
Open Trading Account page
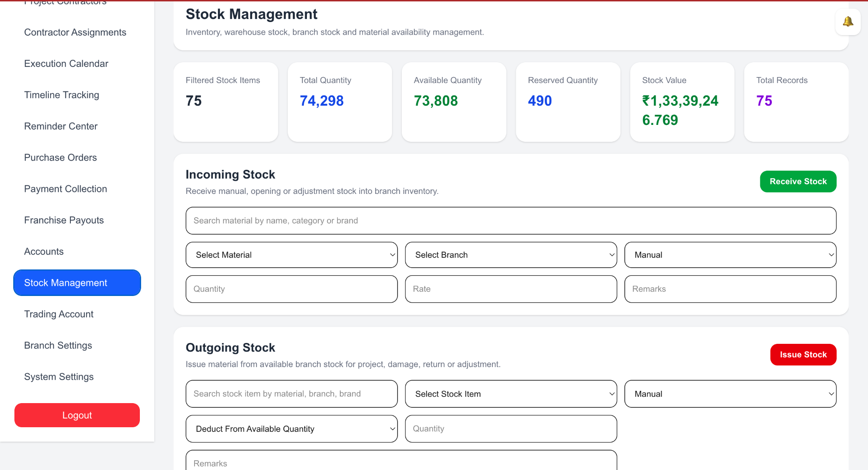[x=58, y=314]
